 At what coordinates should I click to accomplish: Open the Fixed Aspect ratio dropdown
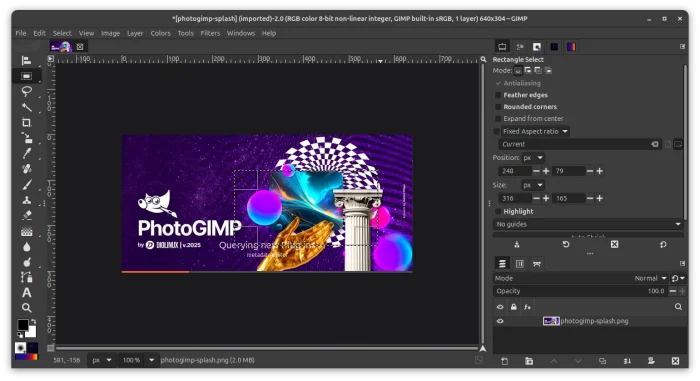click(535, 131)
